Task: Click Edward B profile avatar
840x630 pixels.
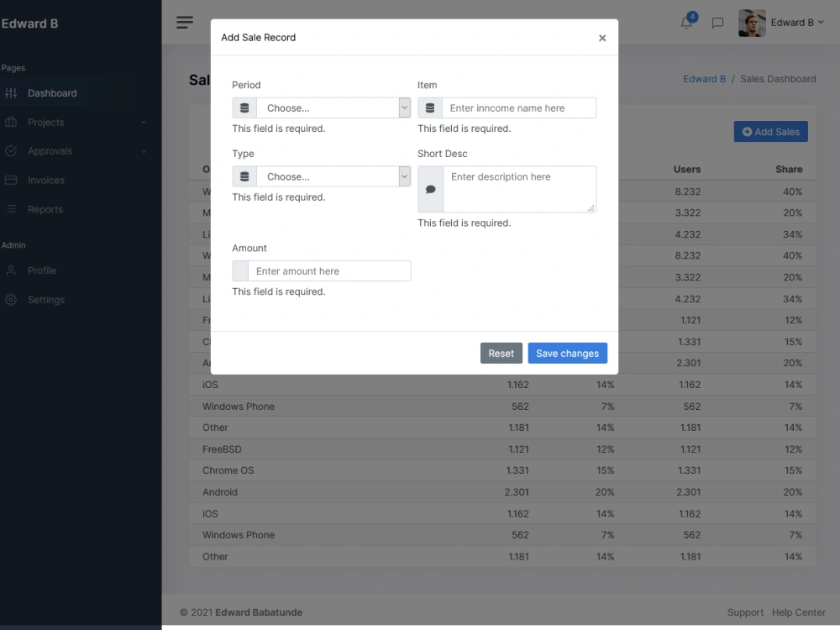Action: point(752,23)
